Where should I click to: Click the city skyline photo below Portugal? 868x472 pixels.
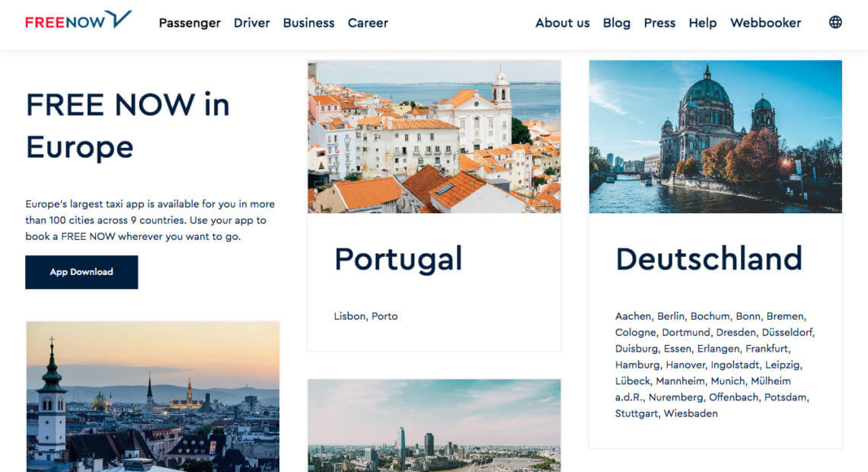[x=434, y=426]
